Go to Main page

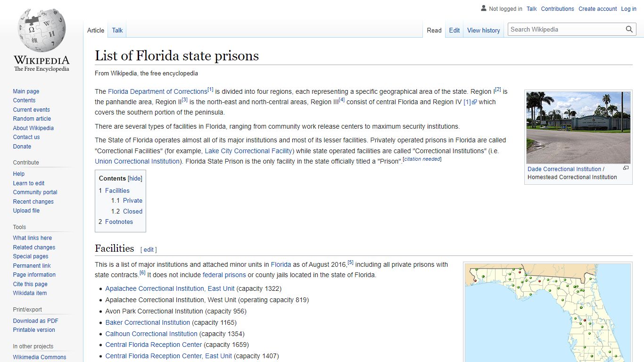point(26,91)
